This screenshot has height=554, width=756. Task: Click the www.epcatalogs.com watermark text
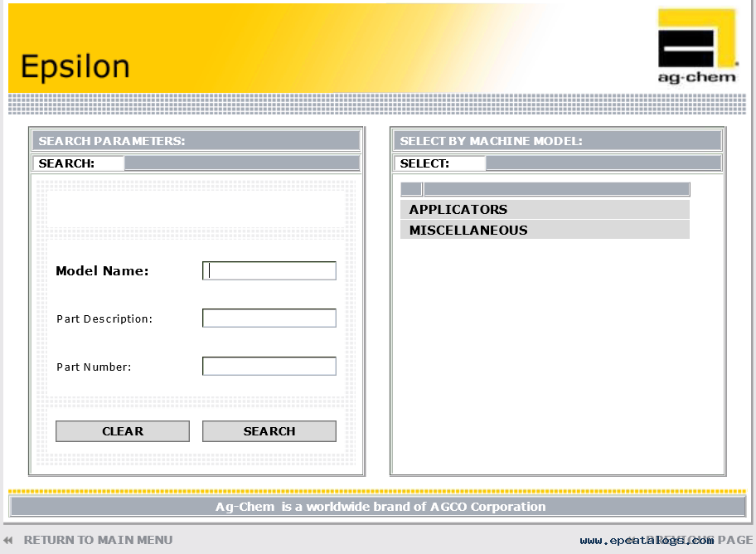pos(647,541)
